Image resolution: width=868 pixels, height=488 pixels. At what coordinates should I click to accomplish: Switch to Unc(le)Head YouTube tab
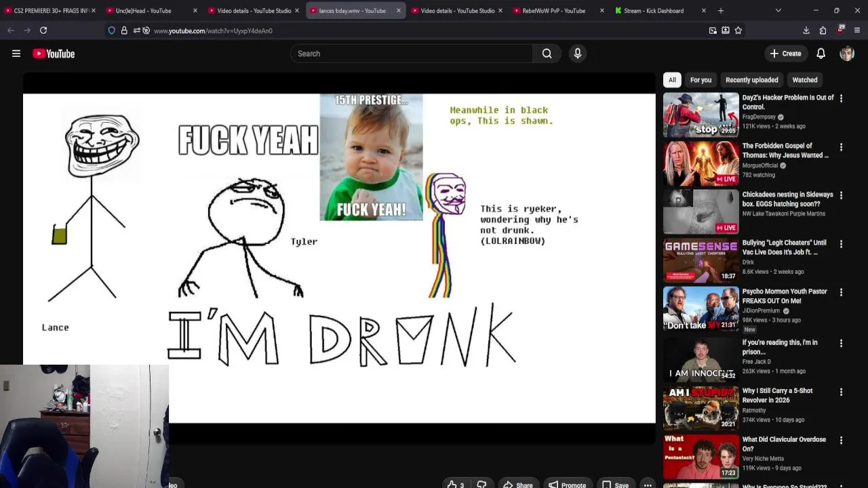(152, 11)
